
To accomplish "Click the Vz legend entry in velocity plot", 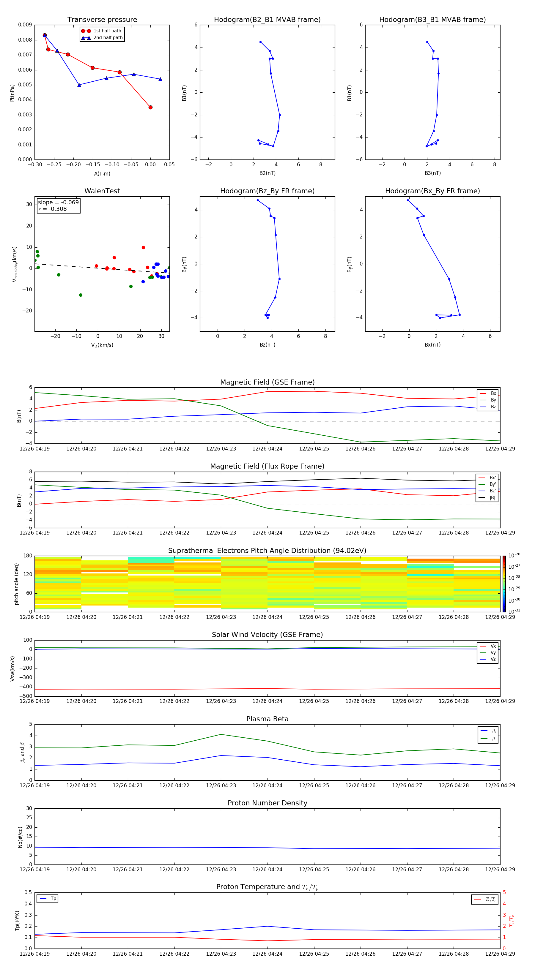I will (x=488, y=659).
